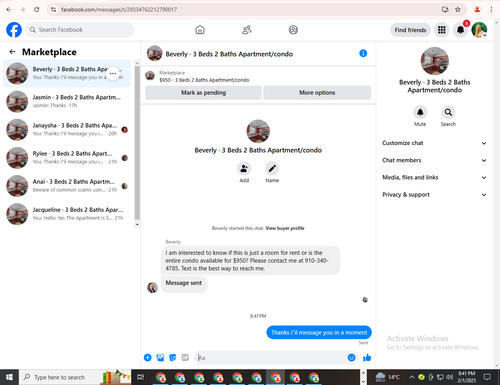
Task: Click chat header Beverly title
Action: (229, 54)
